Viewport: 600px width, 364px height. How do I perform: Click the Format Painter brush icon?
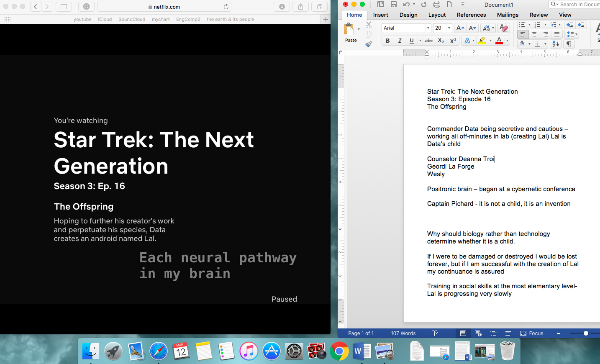pos(369,44)
